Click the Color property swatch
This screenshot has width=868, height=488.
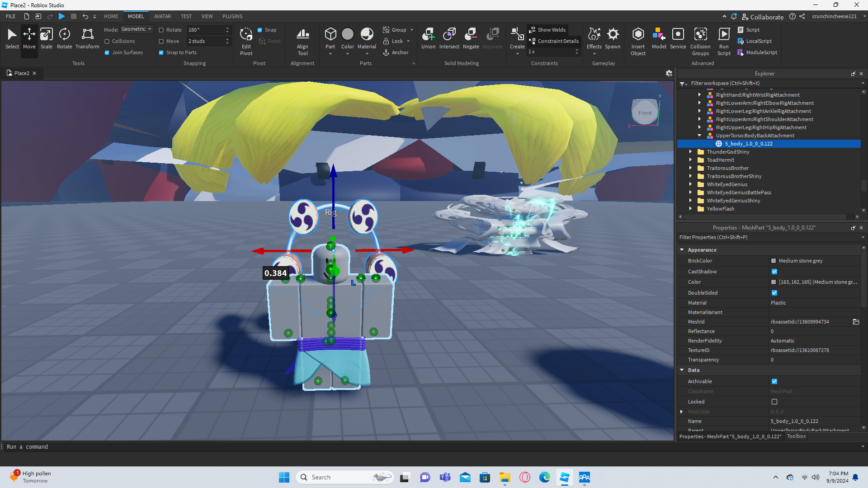[x=774, y=282]
